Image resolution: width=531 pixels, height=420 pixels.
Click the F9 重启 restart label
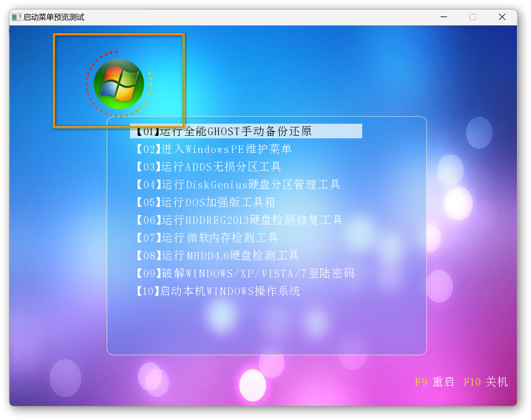coord(434,382)
